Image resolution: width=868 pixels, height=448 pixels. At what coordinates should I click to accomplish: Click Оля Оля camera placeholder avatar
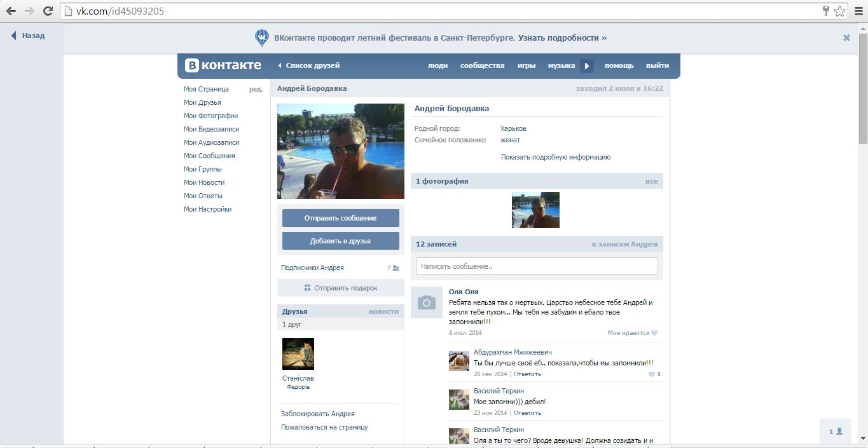click(x=427, y=302)
